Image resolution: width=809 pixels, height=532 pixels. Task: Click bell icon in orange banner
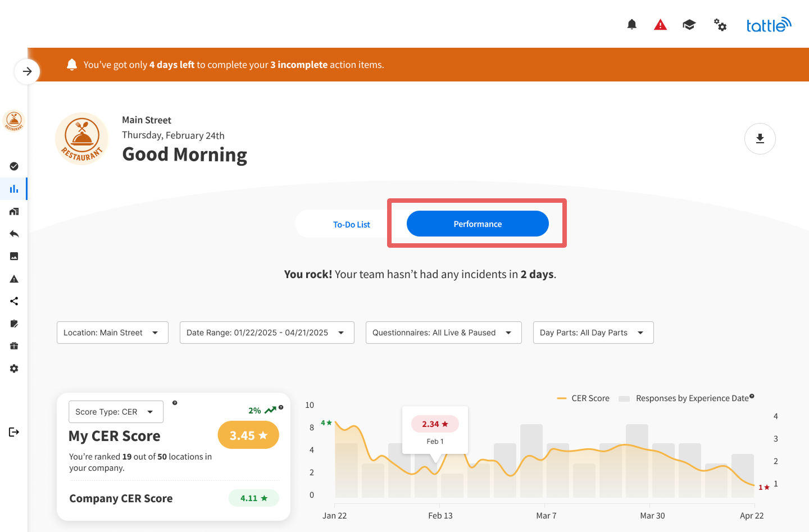(x=71, y=65)
